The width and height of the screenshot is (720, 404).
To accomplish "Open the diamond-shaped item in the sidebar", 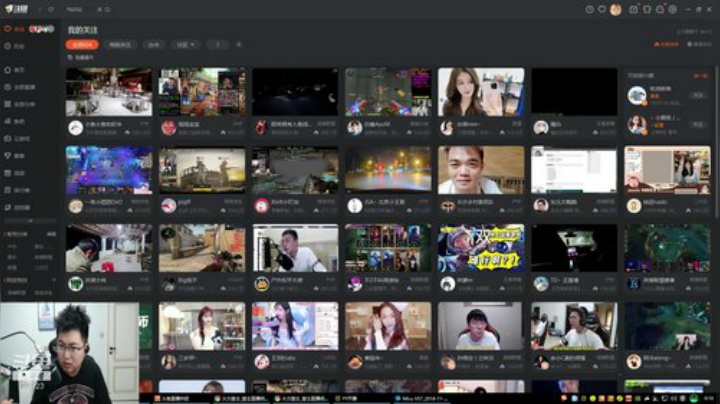I will 14,156.
